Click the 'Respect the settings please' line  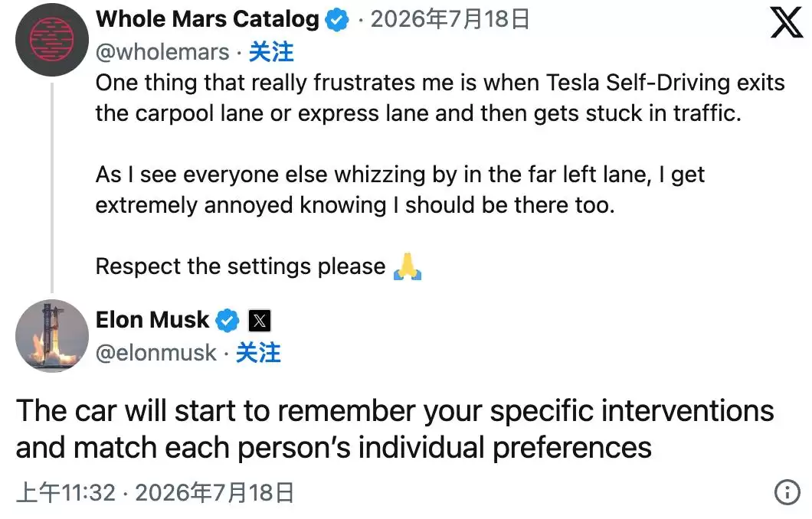point(241,266)
